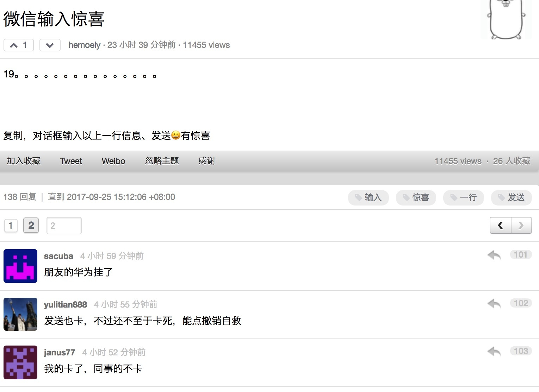Image resolution: width=539 pixels, height=392 pixels.
Task: Click the reply arrow on sacuba's comment
Action: click(494, 255)
